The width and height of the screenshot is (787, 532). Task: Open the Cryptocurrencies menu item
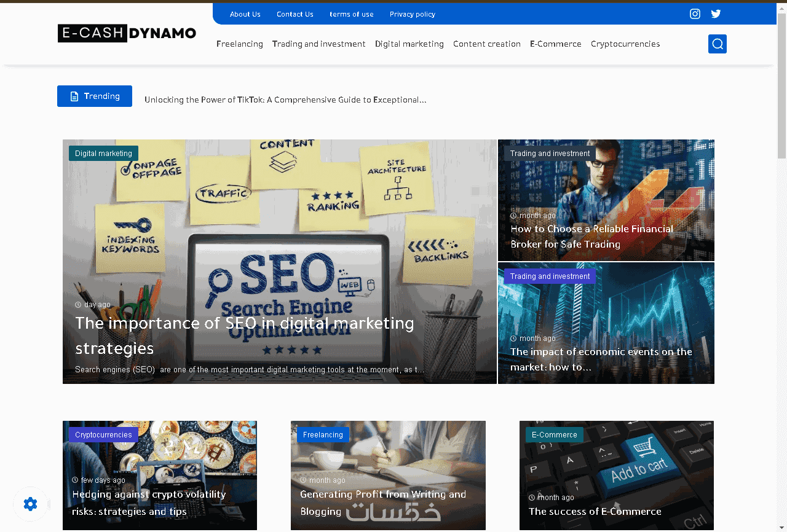pos(625,44)
